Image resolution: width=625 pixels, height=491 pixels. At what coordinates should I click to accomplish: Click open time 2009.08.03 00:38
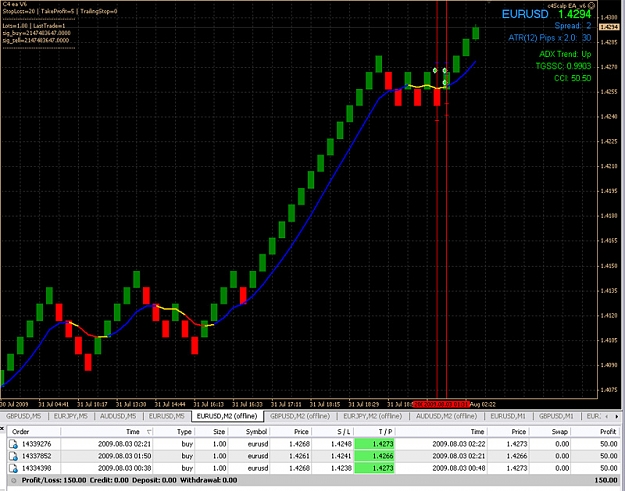coord(124,468)
